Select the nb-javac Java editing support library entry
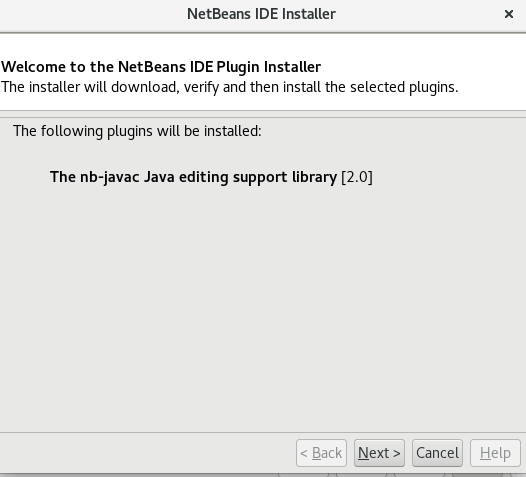The width and height of the screenshot is (526, 477). pos(211,177)
